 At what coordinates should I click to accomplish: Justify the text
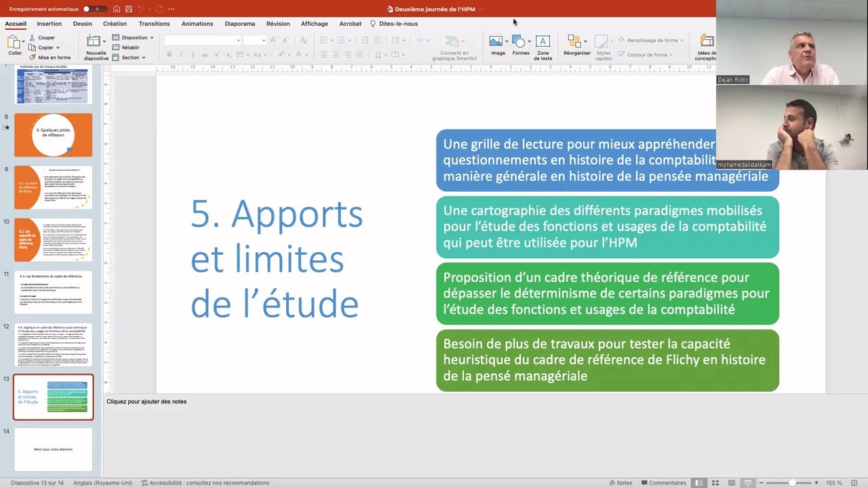point(359,55)
